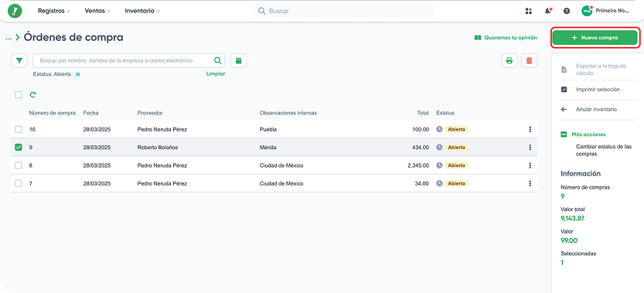This screenshot has width=644, height=293.
Task: Open the Registros dropdown menu
Action: click(x=54, y=11)
